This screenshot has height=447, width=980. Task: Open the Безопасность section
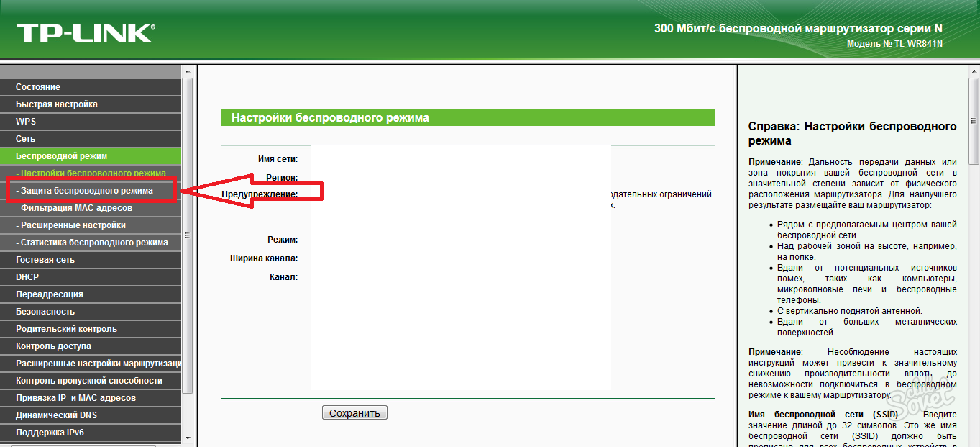click(x=90, y=312)
